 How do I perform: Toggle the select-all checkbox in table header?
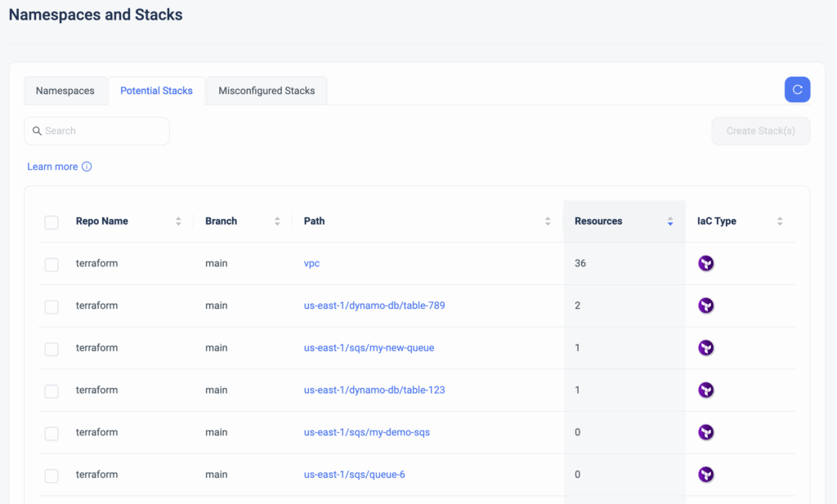point(51,222)
